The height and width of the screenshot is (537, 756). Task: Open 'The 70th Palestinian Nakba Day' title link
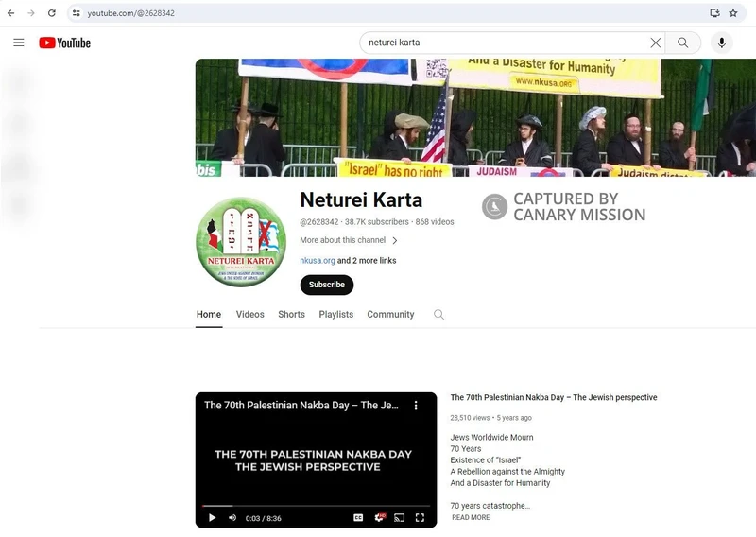pos(554,397)
